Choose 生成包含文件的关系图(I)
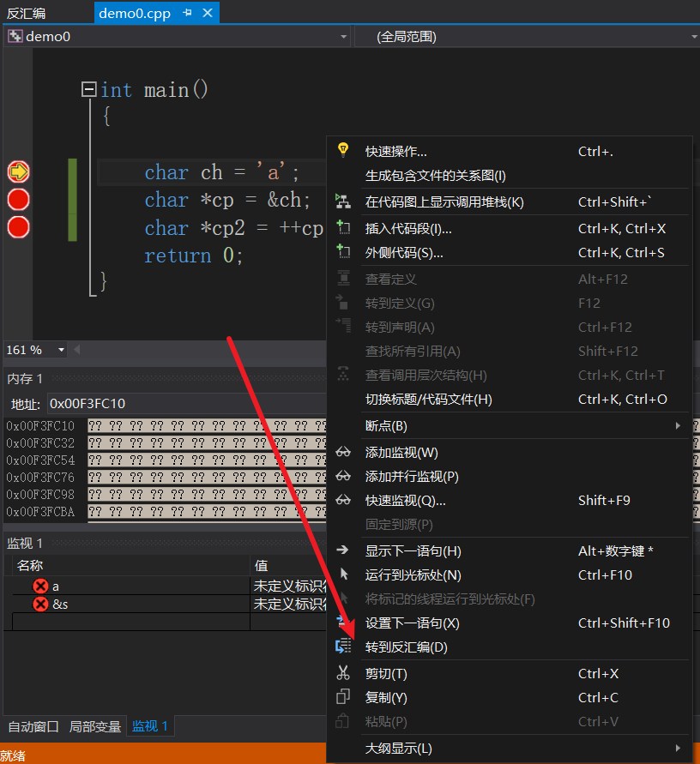 click(510, 176)
